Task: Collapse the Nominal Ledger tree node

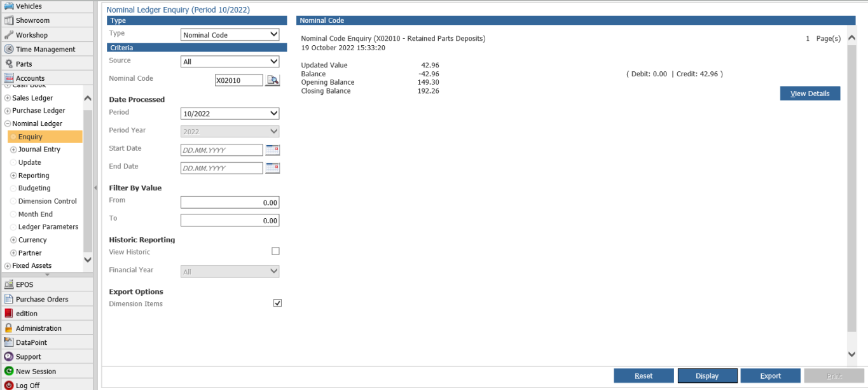Action: click(8, 124)
